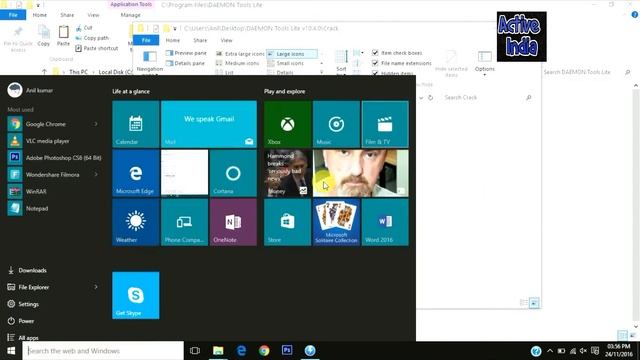Select Large icons layout
Viewport: 640px width, 360px height.
click(291, 53)
